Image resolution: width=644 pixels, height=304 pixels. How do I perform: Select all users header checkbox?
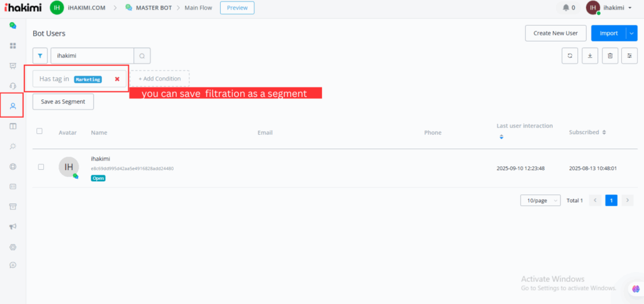pyautogui.click(x=40, y=132)
